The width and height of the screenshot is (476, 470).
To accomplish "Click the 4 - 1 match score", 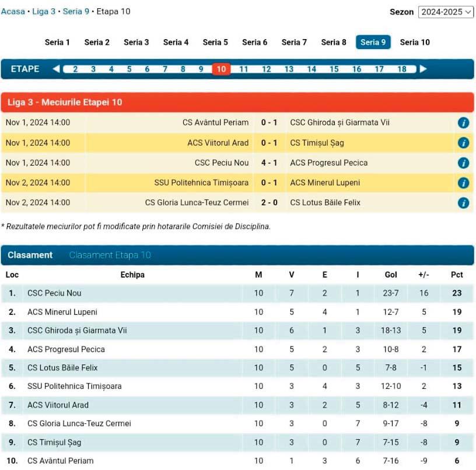I will click(x=269, y=163).
